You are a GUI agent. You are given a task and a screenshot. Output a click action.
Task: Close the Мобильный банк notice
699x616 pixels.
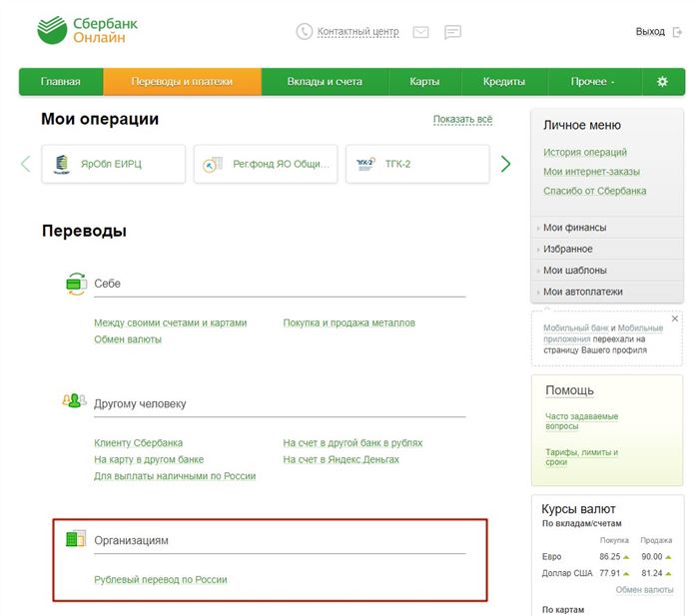[675, 318]
